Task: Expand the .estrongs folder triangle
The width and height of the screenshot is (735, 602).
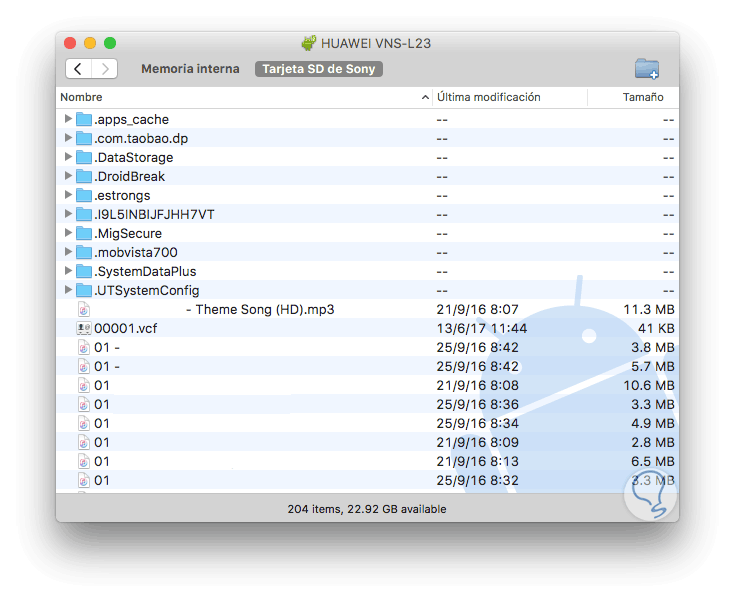Action: 68,195
